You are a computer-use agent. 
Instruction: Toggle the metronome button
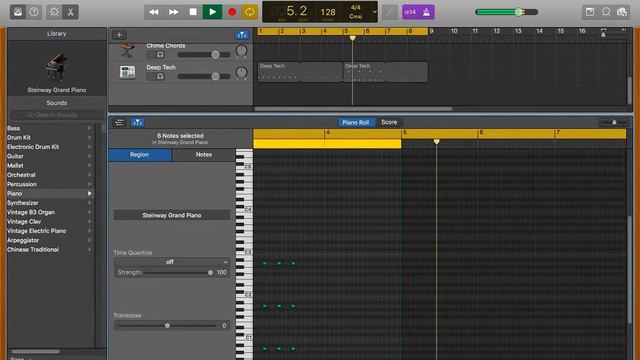426,12
